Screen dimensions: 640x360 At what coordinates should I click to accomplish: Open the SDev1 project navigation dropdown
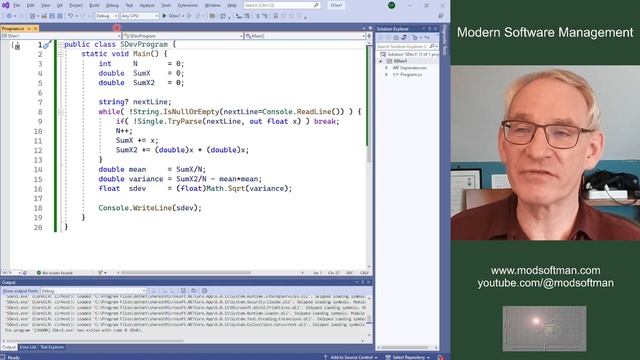(61, 36)
